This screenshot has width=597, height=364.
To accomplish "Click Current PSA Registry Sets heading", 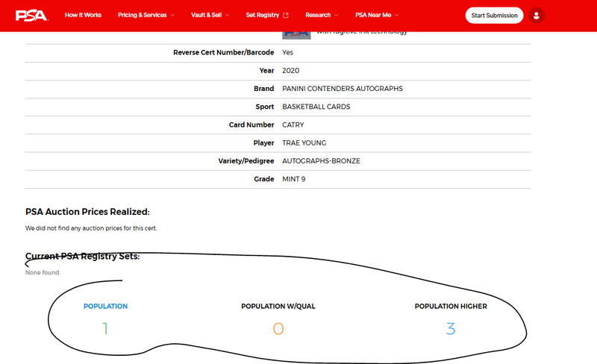I will pos(83,257).
